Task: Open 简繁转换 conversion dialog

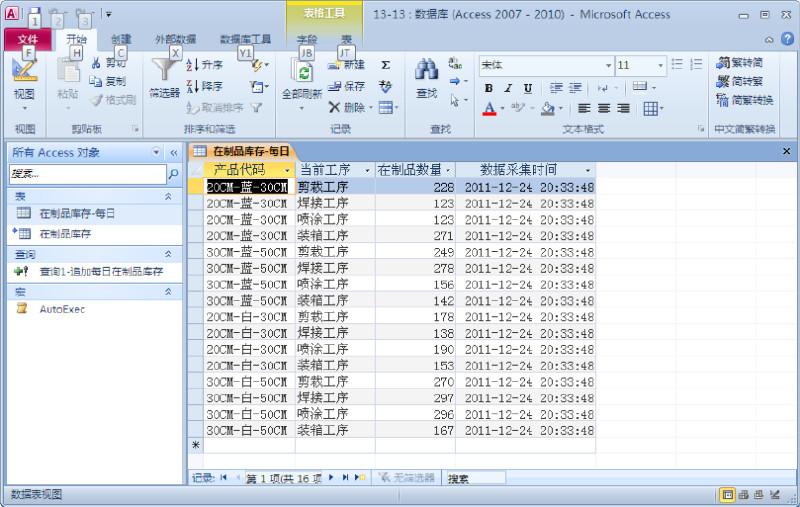Action: click(x=745, y=100)
